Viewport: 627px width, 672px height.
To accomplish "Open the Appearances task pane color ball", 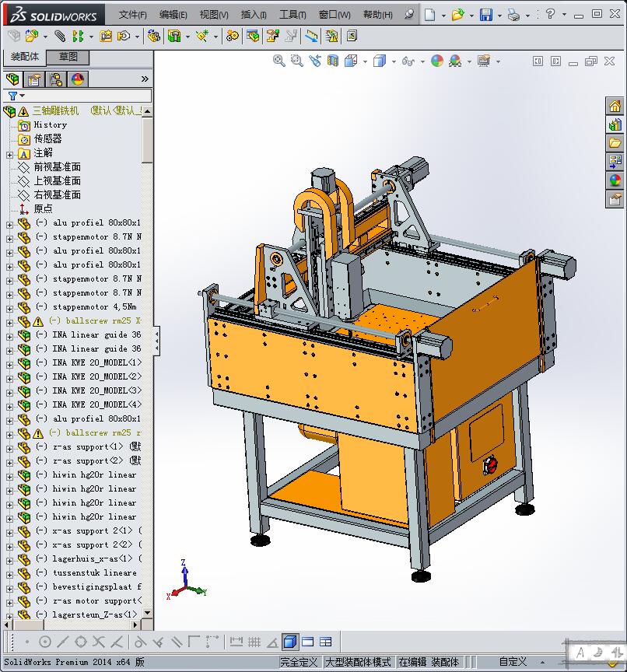I will [x=615, y=180].
